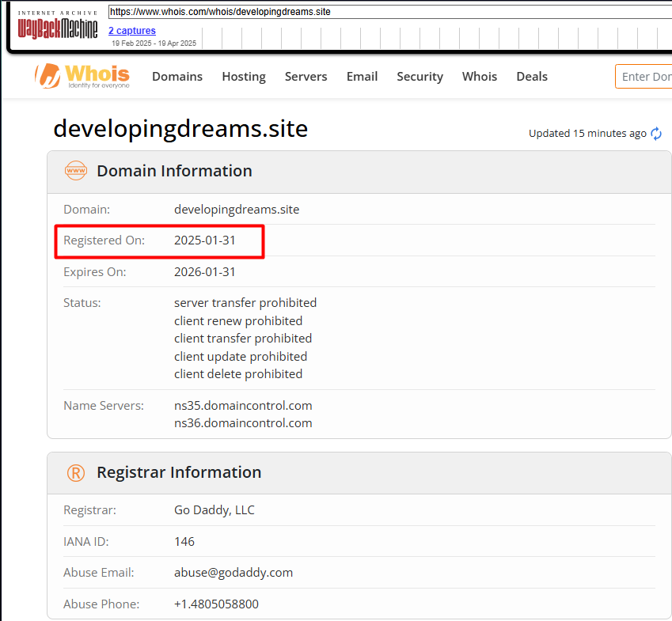Open the Servers menu

(x=306, y=77)
